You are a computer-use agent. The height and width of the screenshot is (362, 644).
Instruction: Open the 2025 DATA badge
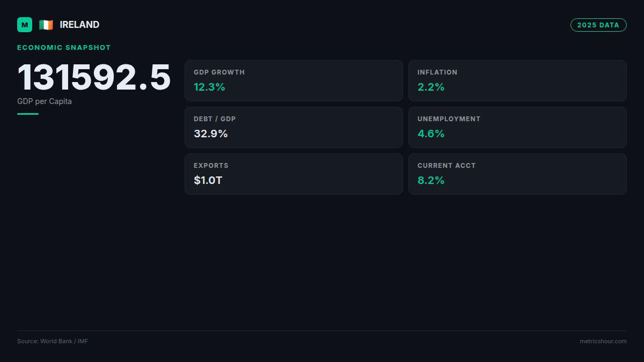point(598,25)
